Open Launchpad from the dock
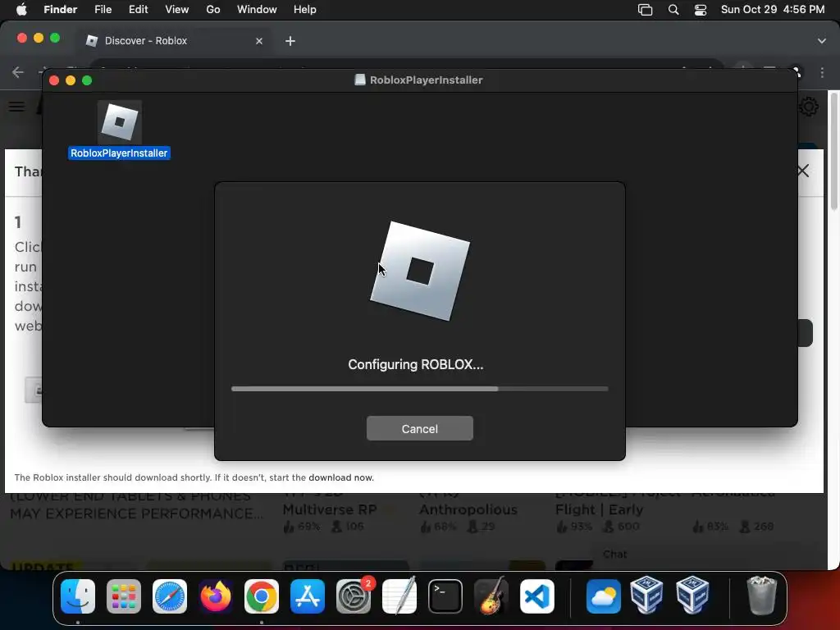 pos(124,596)
